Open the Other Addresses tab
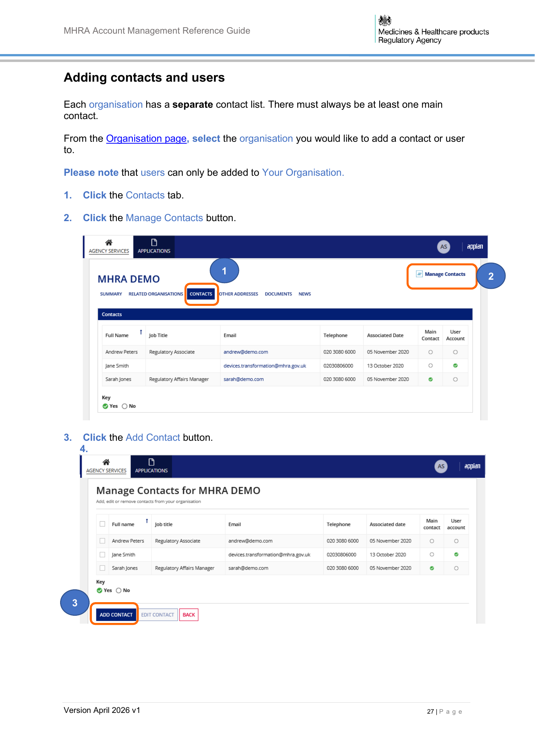 click(x=239, y=294)
